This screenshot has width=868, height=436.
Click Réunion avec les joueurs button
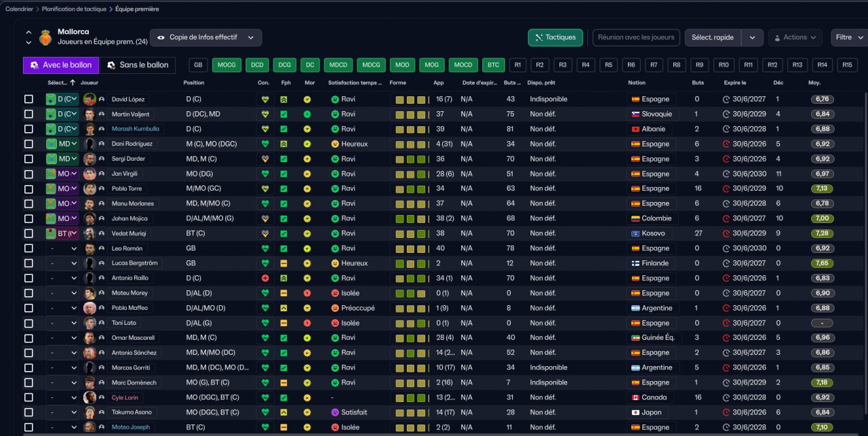(x=637, y=37)
